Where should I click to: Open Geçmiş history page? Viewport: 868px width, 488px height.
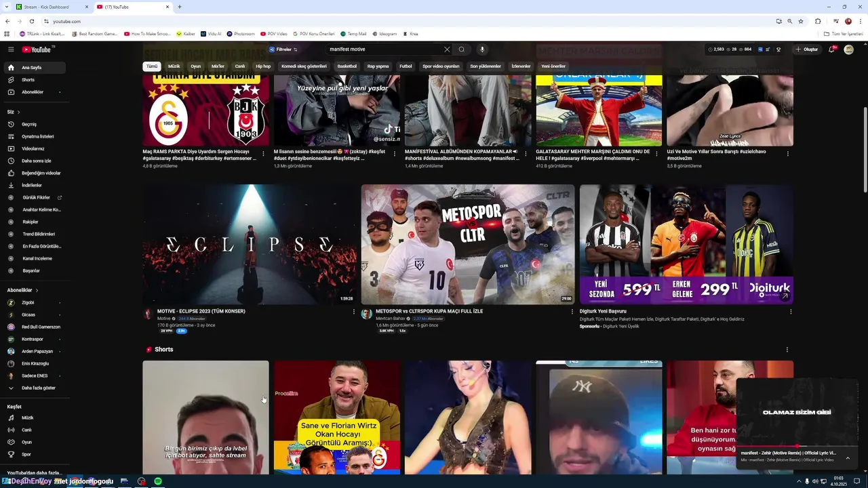pos(34,125)
